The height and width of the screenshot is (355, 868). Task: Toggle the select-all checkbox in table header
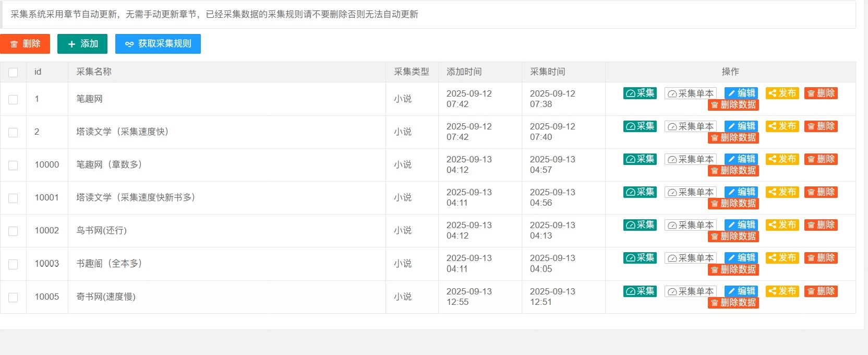point(13,73)
